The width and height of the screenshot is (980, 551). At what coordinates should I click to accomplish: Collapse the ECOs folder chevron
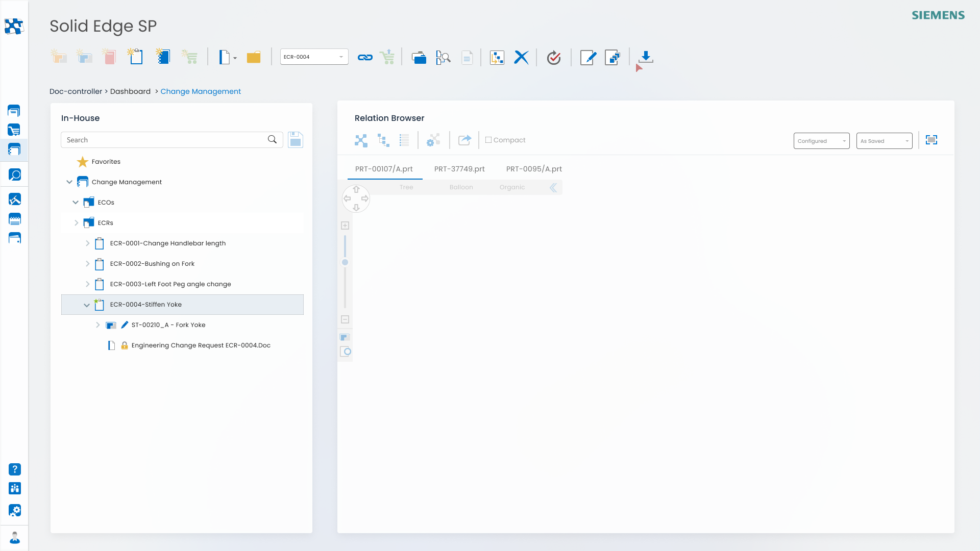pos(76,202)
